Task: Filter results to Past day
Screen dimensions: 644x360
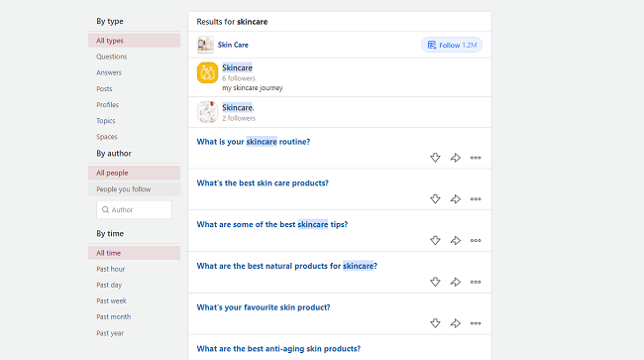Action: coord(109,286)
